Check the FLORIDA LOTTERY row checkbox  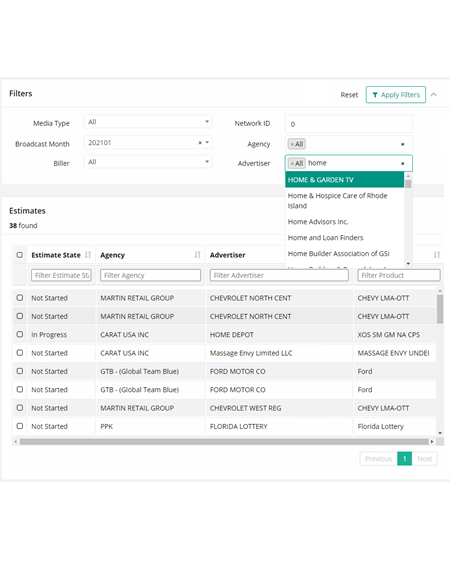coord(20,426)
